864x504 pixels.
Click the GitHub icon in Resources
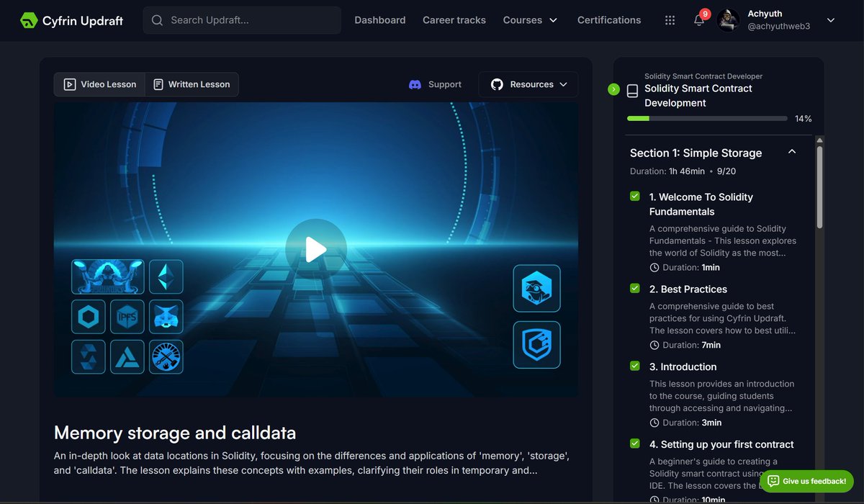coord(497,84)
